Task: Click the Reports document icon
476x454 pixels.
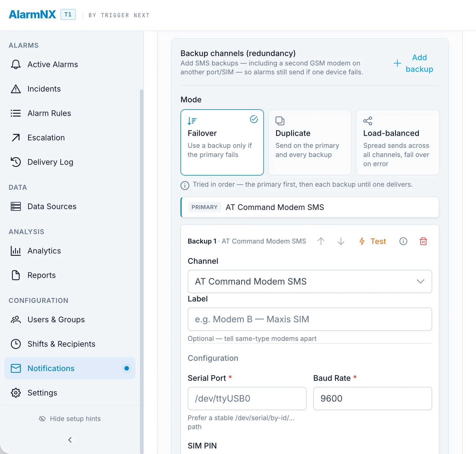Action: pos(16,275)
